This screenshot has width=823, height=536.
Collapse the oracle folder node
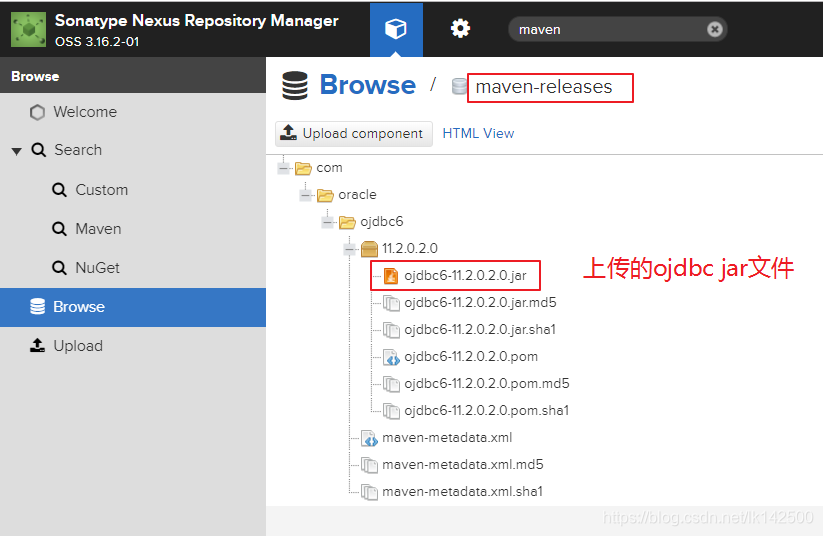point(305,196)
